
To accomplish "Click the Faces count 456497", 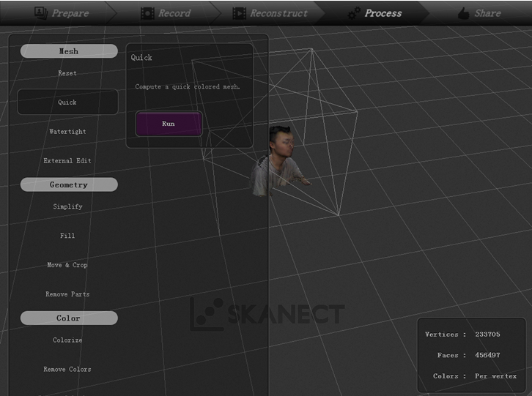I will (487, 355).
